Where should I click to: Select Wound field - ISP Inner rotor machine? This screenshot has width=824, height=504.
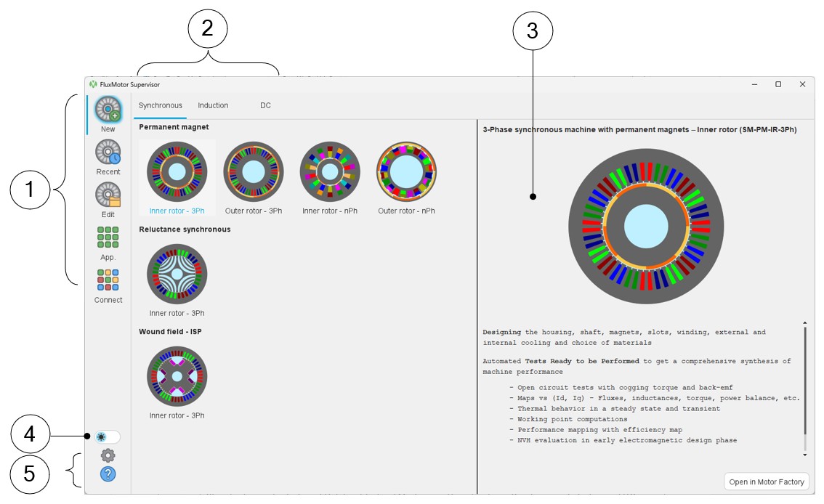(x=177, y=383)
